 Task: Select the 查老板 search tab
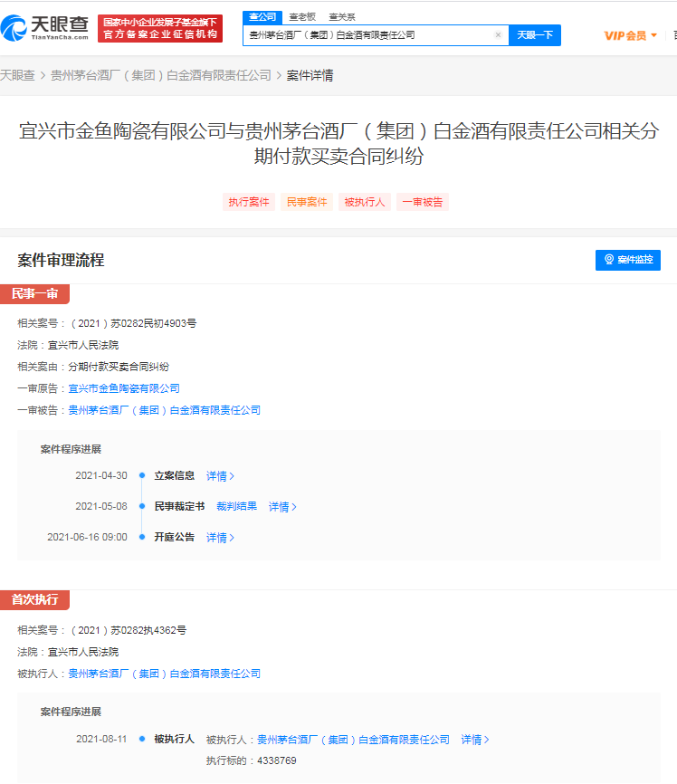coord(302,17)
